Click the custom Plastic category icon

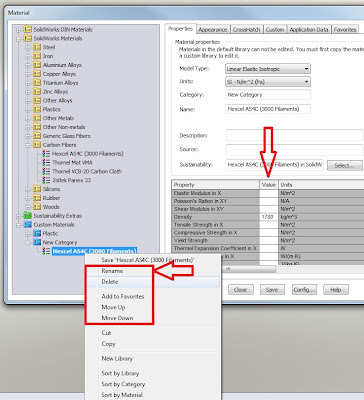37,233
